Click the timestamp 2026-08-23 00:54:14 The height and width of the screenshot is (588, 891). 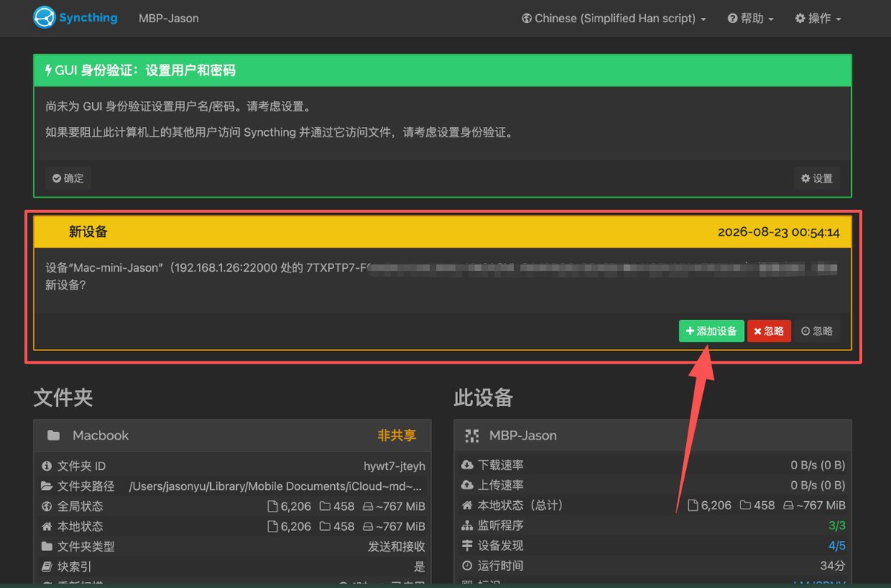click(x=779, y=232)
